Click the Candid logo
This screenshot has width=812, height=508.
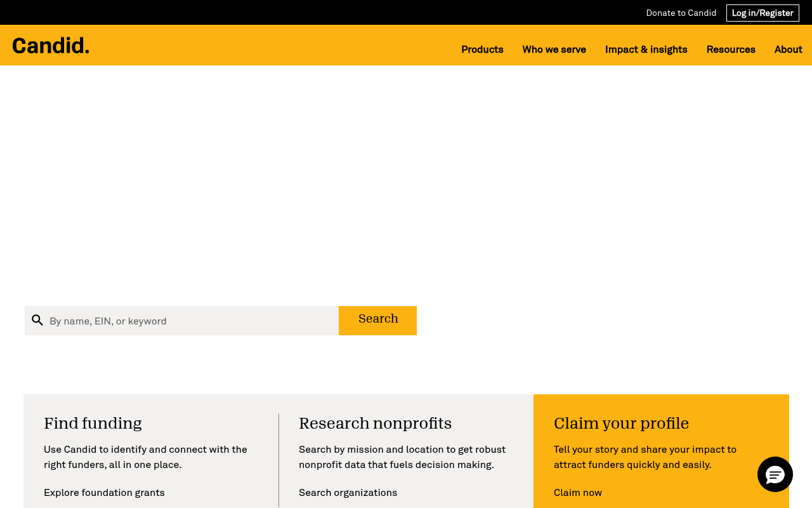pyautogui.click(x=51, y=46)
